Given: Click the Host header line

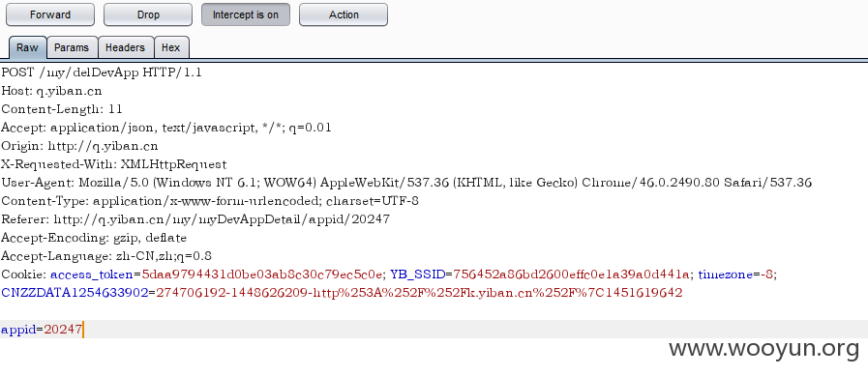Looking at the screenshot, I should click(x=51, y=91).
